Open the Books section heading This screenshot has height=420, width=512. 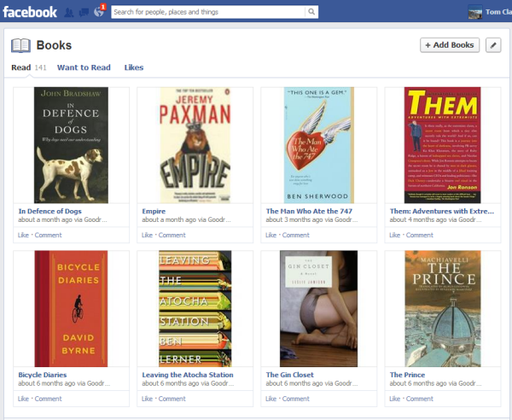pos(54,45)
